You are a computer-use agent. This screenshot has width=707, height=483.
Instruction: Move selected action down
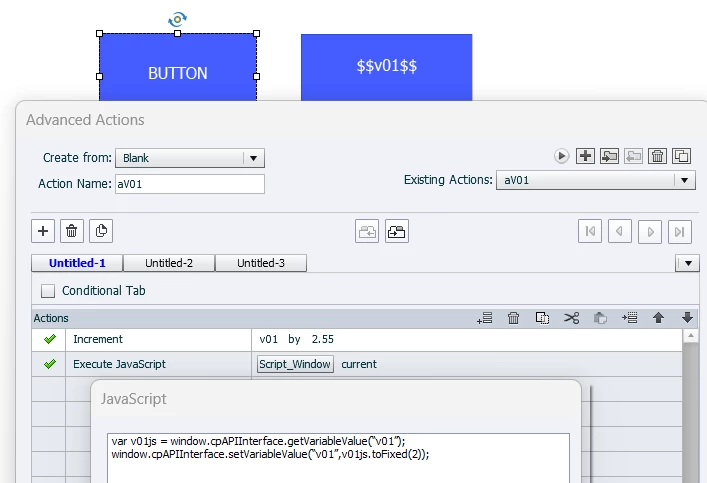(x=687, y=318)
